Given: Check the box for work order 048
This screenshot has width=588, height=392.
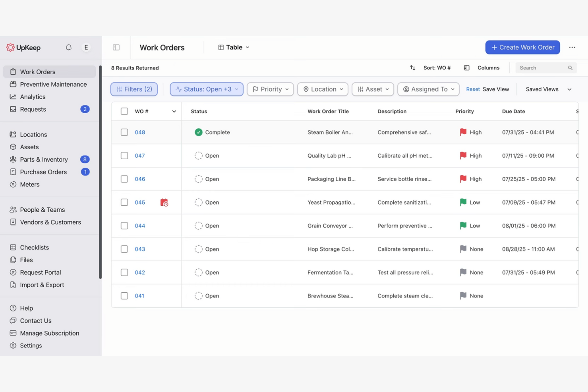Looking at the screenshot, I should 124,132.
